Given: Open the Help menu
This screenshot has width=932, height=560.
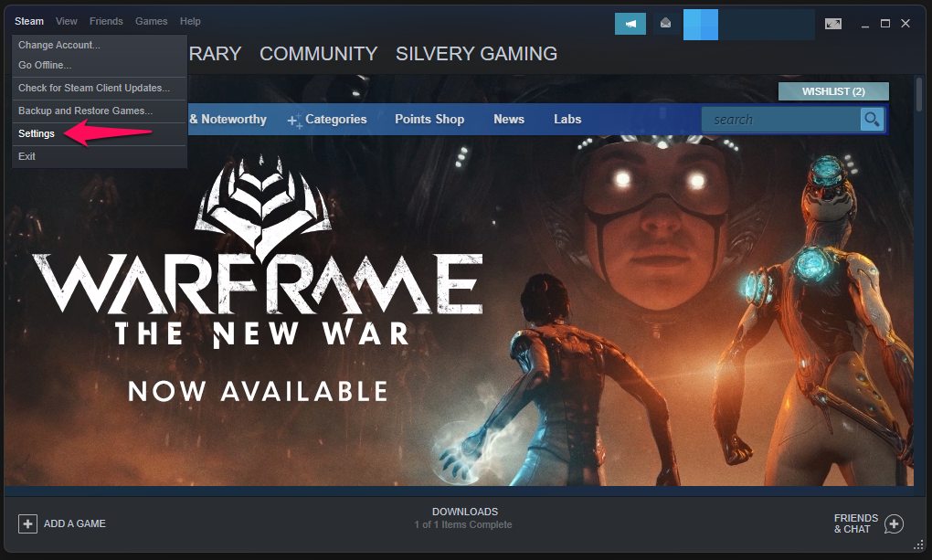Looking at the screenshot, I should tap(190, 21).
